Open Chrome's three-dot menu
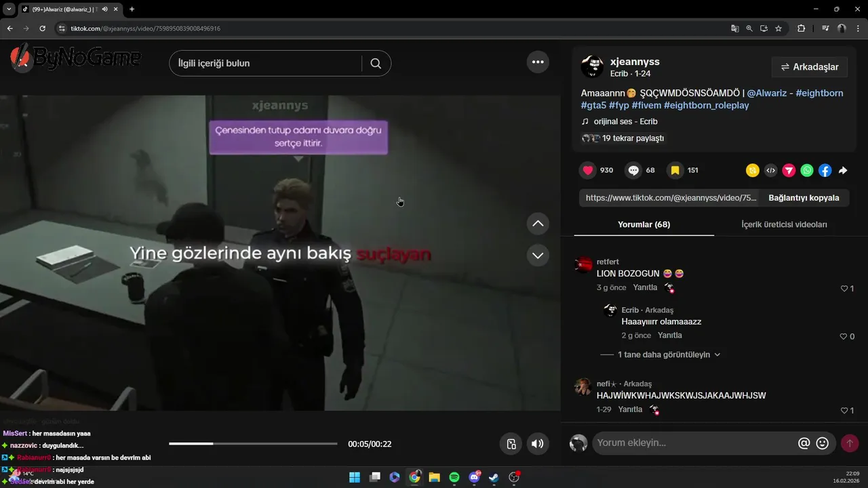868x488 pixels. [857, 28]
